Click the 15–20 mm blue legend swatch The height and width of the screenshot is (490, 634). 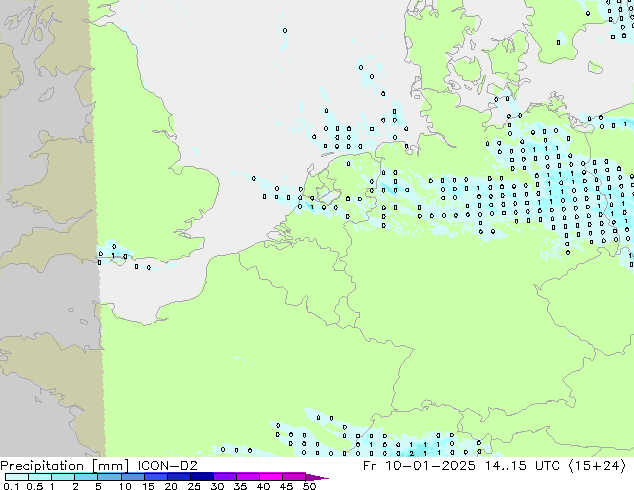(156, 477)
